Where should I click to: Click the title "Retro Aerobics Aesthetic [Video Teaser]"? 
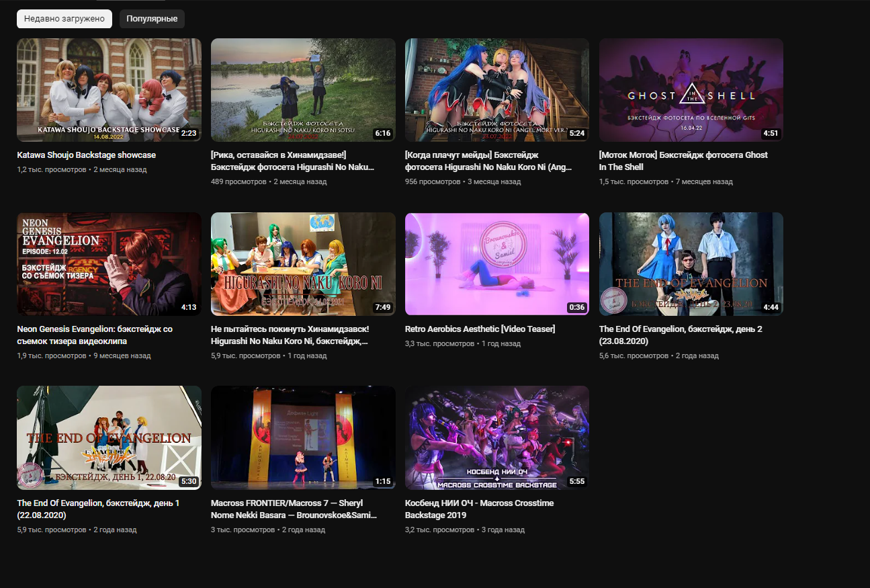[480, 329]
